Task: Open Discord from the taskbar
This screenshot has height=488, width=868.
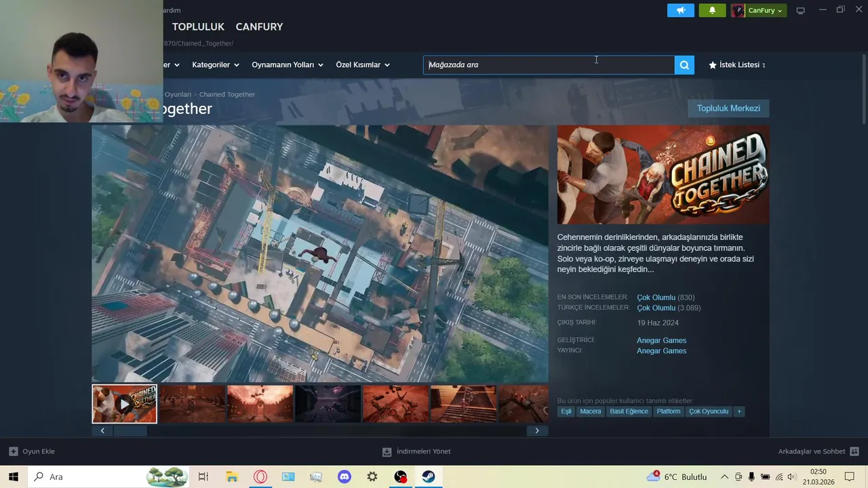Action: tap(344, 476)
